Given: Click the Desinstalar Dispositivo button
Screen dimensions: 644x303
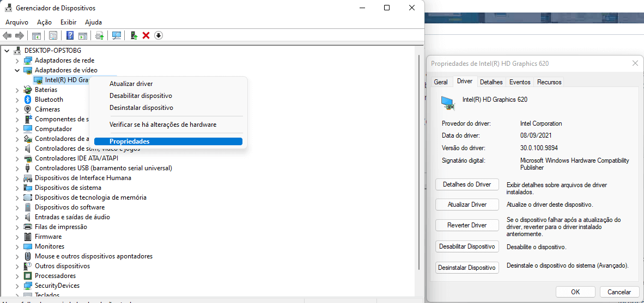Looking at the screenshot, I should coord(467,268).
